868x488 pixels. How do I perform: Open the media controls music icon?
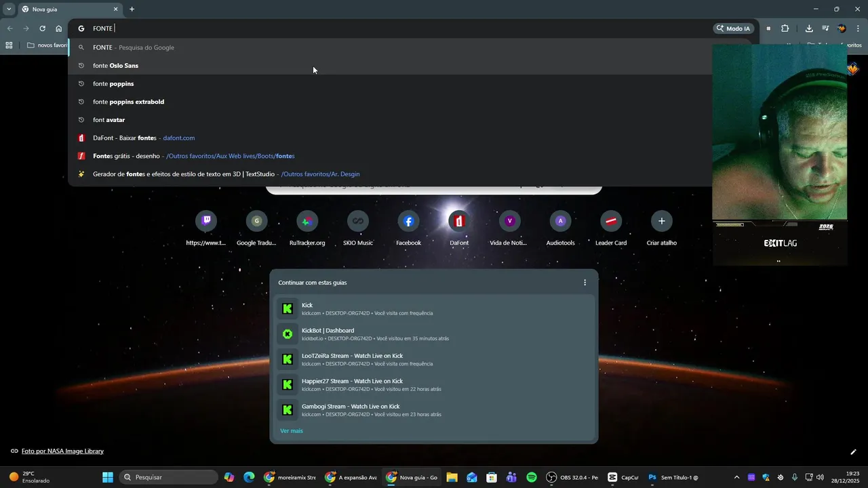(x=825, y=28)
